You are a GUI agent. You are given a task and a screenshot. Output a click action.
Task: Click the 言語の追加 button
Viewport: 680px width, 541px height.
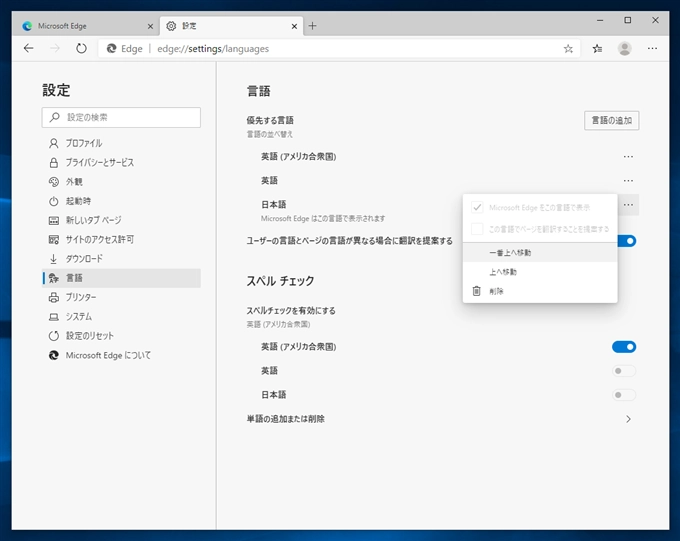[x=611, y=120]
